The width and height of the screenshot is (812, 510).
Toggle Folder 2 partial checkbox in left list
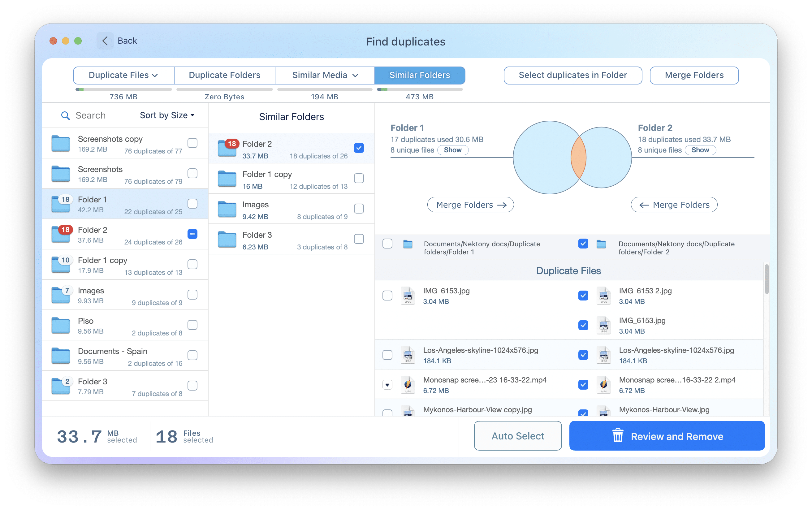point(192,234)
